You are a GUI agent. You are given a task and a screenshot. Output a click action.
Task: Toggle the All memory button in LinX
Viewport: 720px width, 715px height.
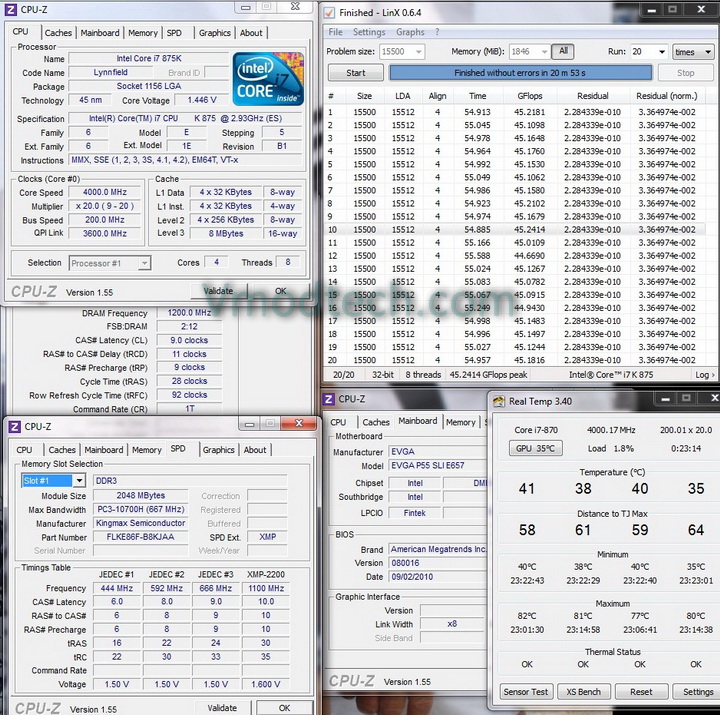point(563,51)
